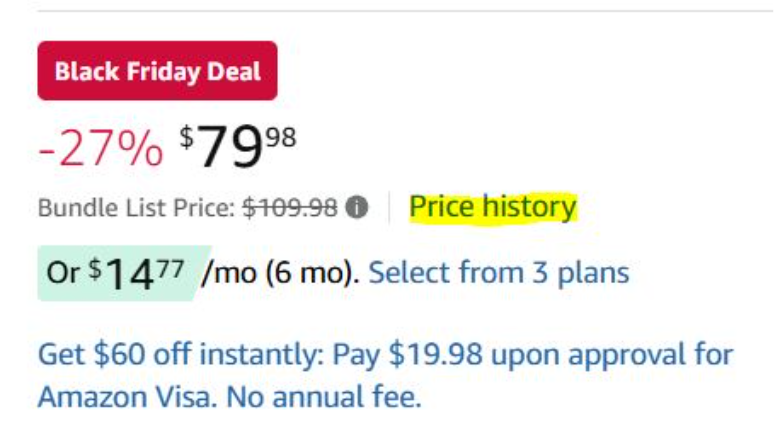The height and width of the screenshot is (436, 775).
Task: Click the divider between info icon and Price history
Action: click(x=389, y=208)
